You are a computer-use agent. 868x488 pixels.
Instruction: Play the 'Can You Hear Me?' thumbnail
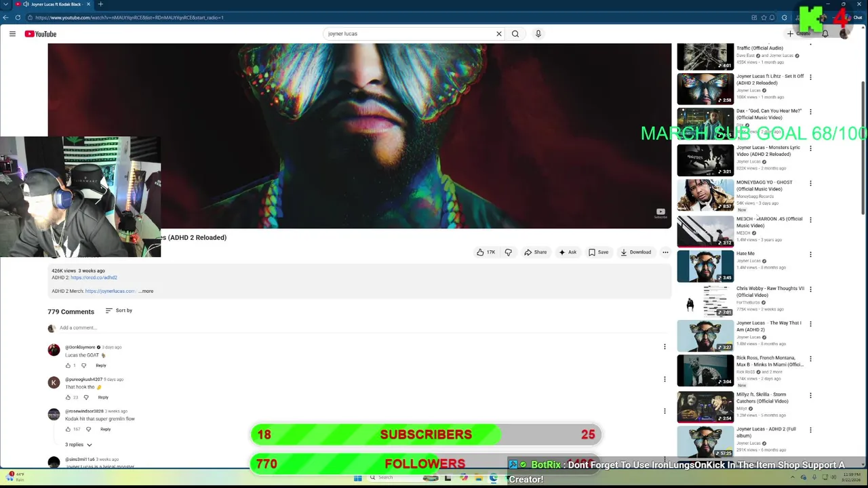(705, 123)
